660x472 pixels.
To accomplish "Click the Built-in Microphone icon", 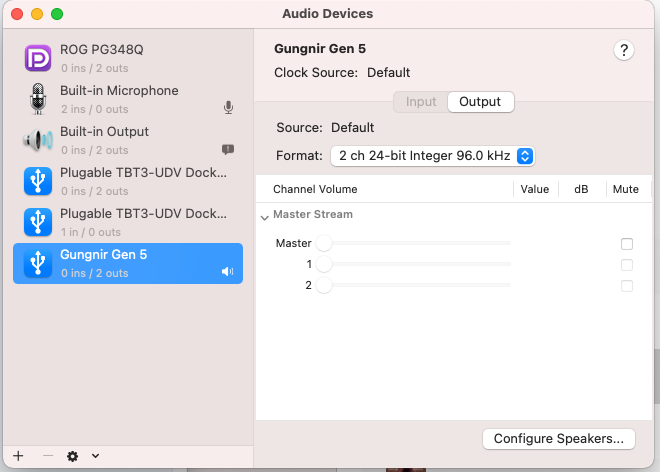I will 38,99.
